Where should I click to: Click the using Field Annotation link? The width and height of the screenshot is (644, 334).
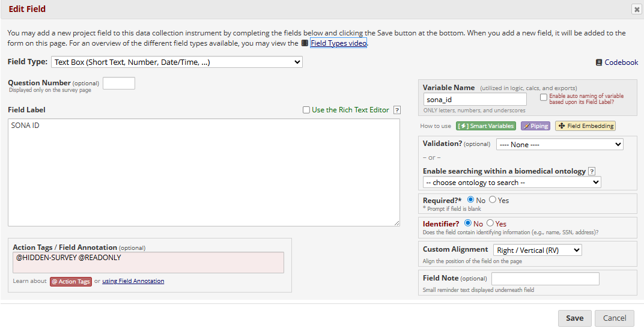pos(133,281)
